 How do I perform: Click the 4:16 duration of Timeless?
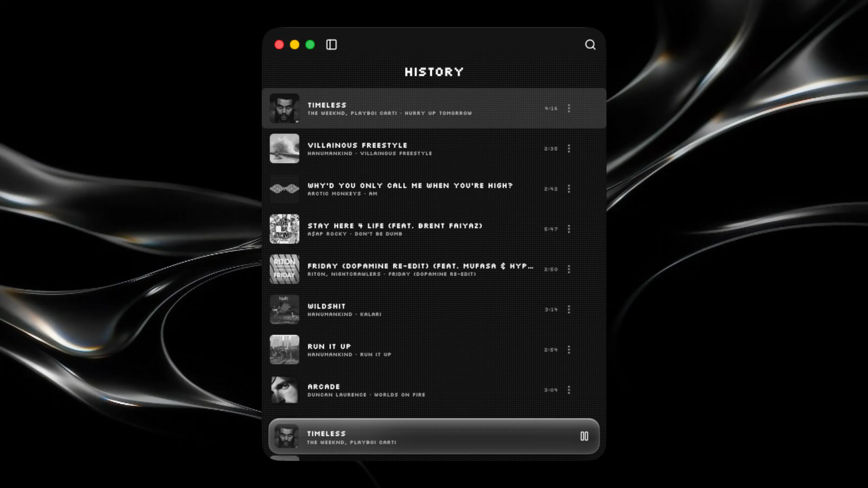(551, 108)
